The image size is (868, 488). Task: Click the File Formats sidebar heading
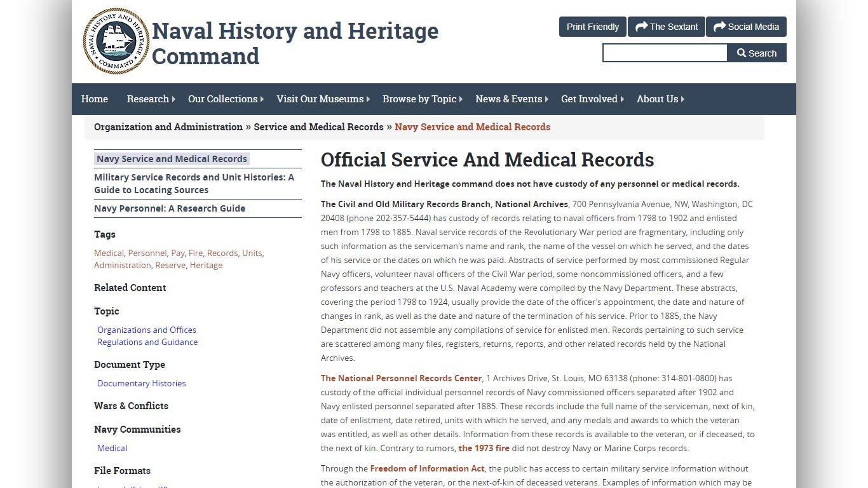pyautogui.click(x=122, y=471)
